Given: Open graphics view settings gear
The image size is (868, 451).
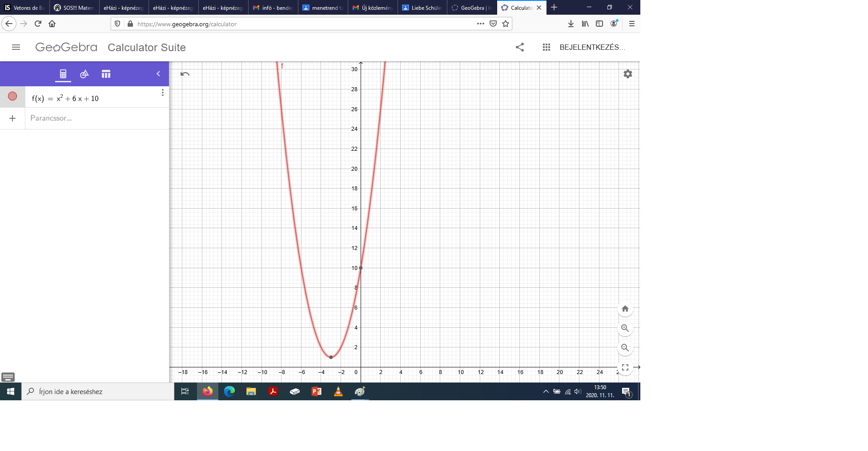Looking at the screenshot, I should [x=627, y=74].
